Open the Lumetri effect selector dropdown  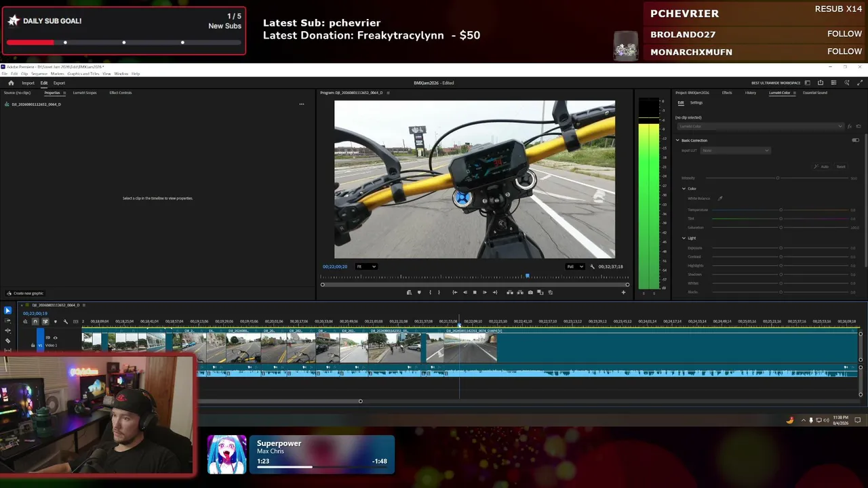(x=760, y=127)
